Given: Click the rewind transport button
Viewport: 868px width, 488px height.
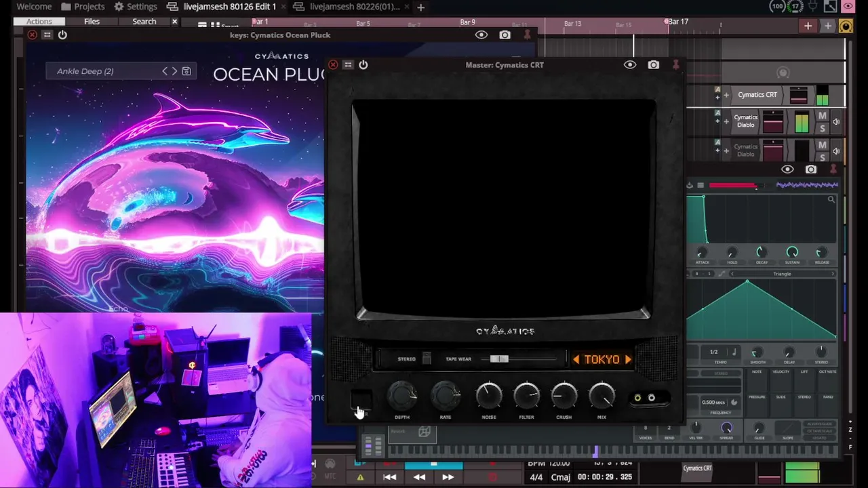Looking at the screenshot, I should pos(419,477).
